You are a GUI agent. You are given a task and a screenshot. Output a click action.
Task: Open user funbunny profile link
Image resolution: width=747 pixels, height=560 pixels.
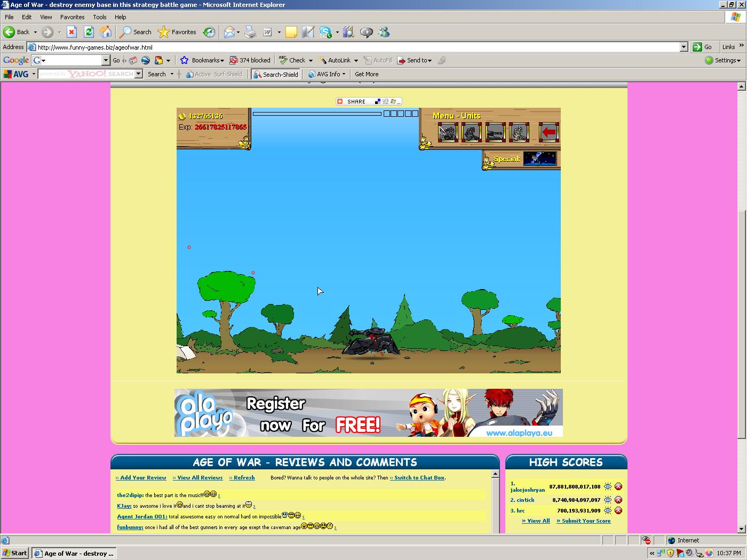(130, 527)
